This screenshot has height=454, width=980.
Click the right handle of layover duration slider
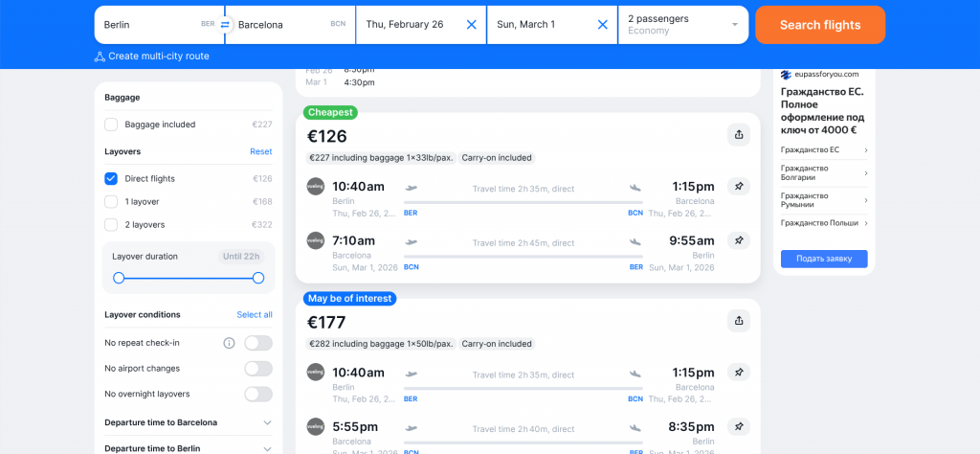click(258, 278)
